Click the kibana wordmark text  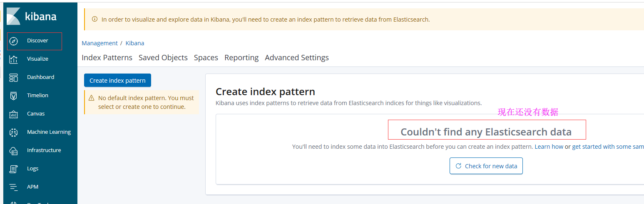[x=40, y=17]
